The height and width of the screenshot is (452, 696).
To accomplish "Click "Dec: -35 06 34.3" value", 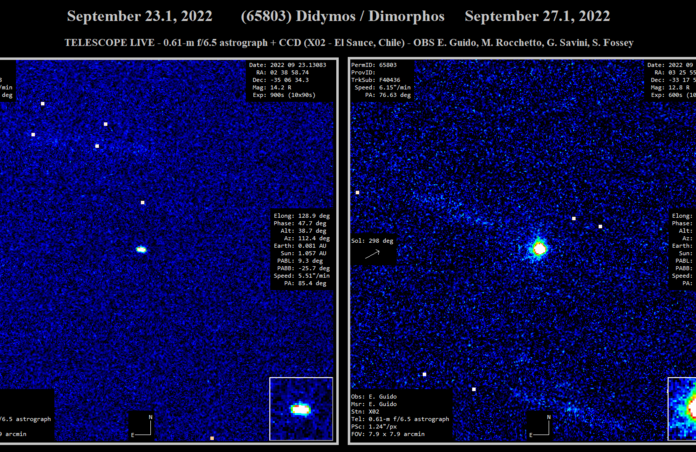I will (281, 80).
